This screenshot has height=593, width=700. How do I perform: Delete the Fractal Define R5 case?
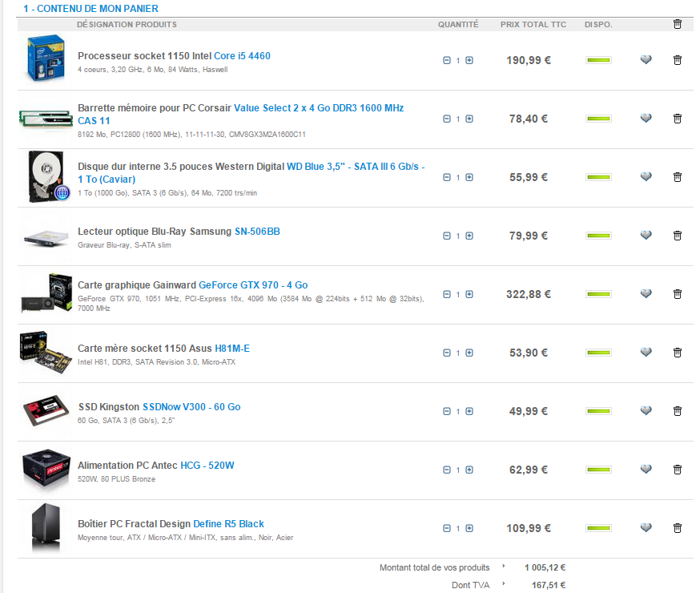tap(678, 528)
